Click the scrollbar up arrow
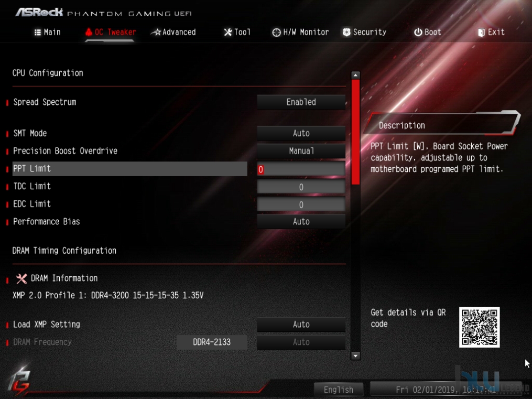The image size is (532, 399). tap(355, 75)
